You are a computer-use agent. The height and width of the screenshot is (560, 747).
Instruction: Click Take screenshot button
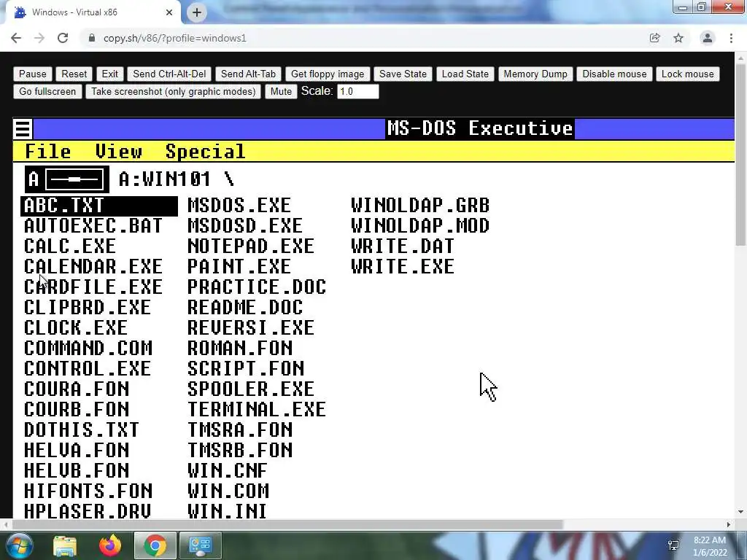174,91
